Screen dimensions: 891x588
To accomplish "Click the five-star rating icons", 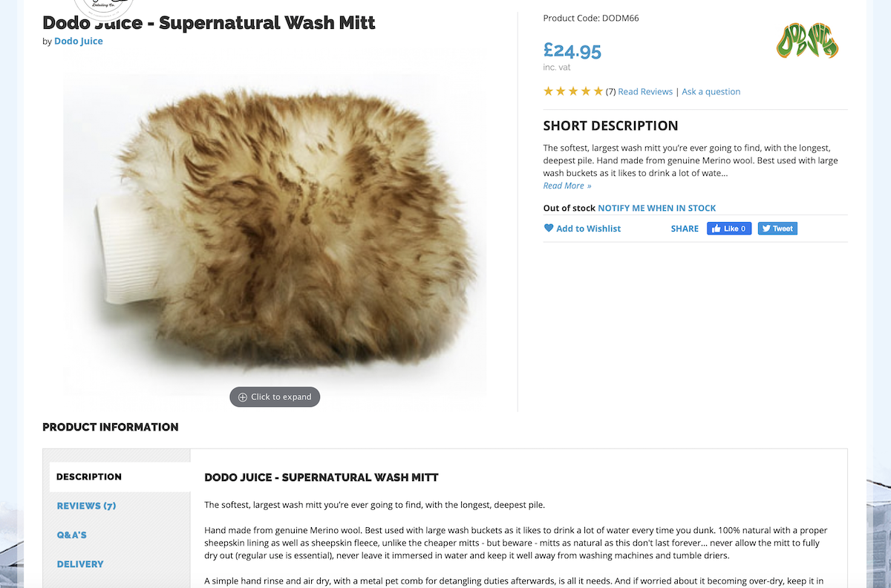I will [x=573, y=91].
